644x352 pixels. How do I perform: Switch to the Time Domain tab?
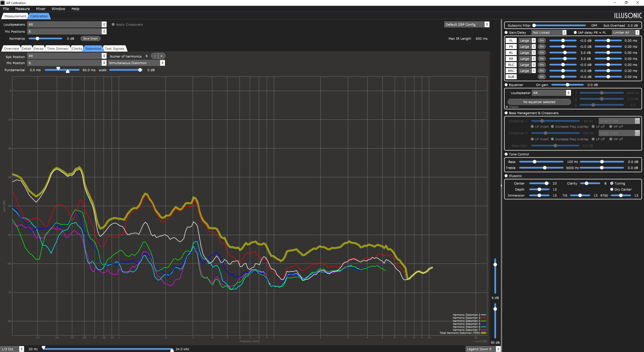pos(58,48)
